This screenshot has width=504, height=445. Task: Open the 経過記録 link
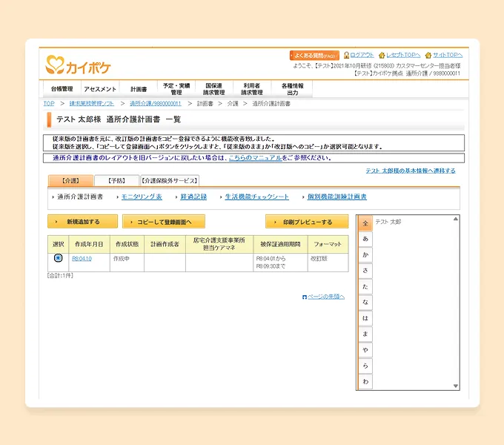pos(193,197)
